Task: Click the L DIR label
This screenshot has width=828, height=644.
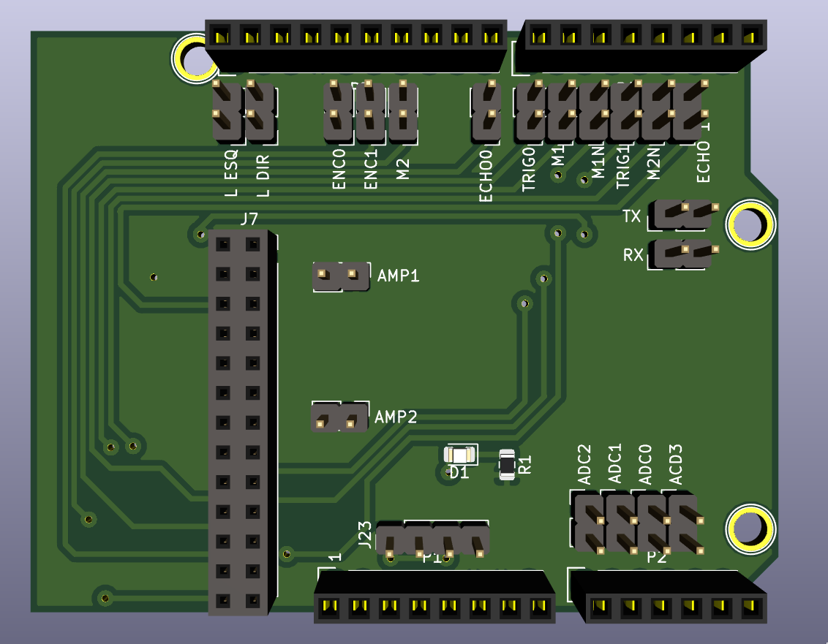Action: [x=263, y=175]
